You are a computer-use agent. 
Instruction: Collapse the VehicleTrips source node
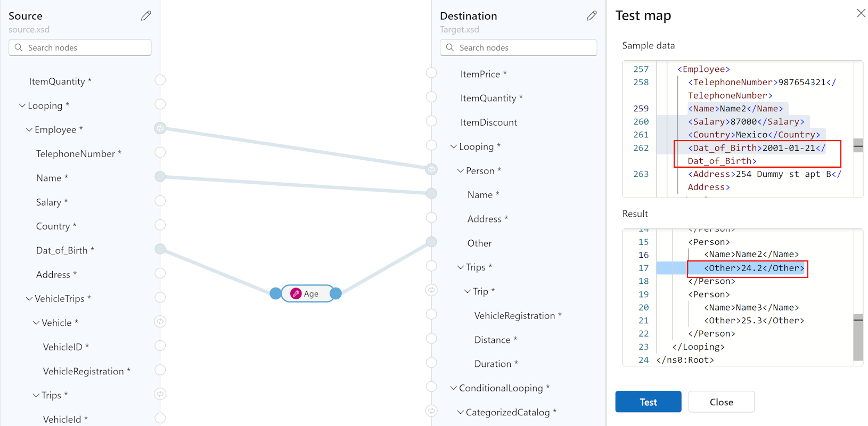[x=29, y=299]
